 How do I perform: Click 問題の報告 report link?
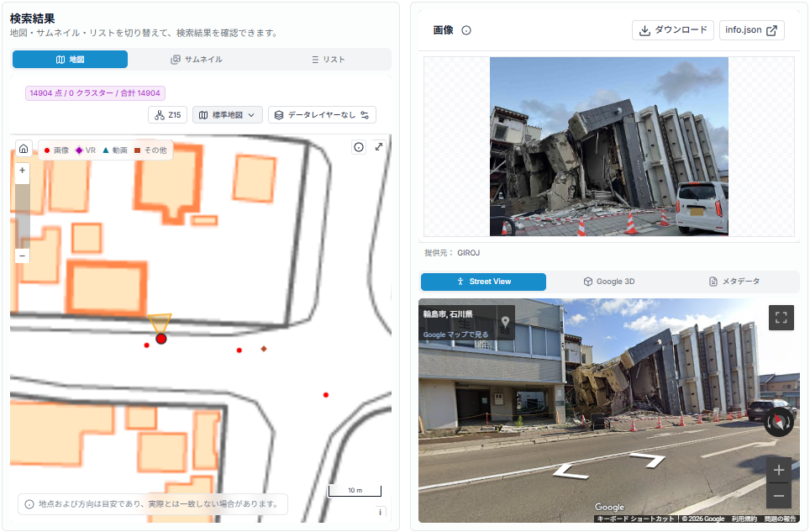(780, 519)
